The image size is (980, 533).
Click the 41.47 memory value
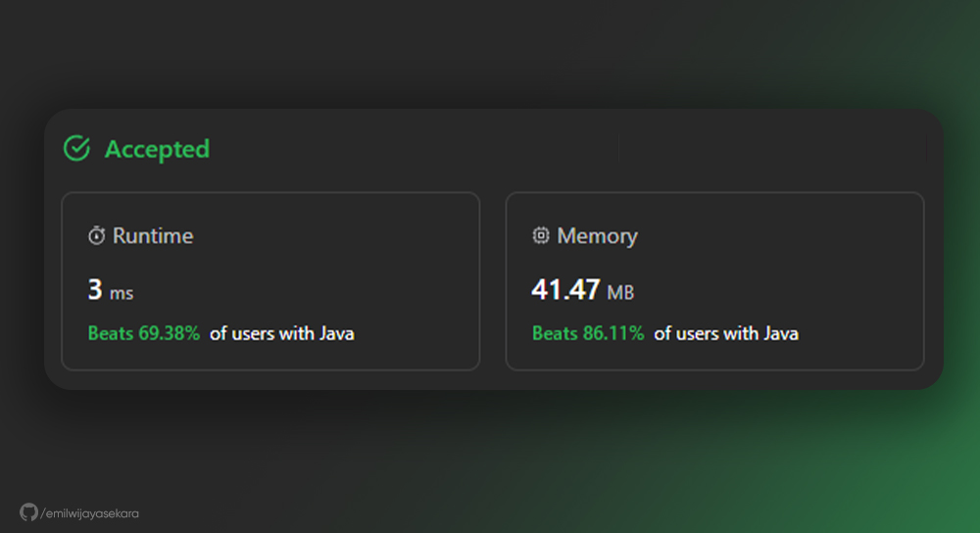click(x=565, y=290)
